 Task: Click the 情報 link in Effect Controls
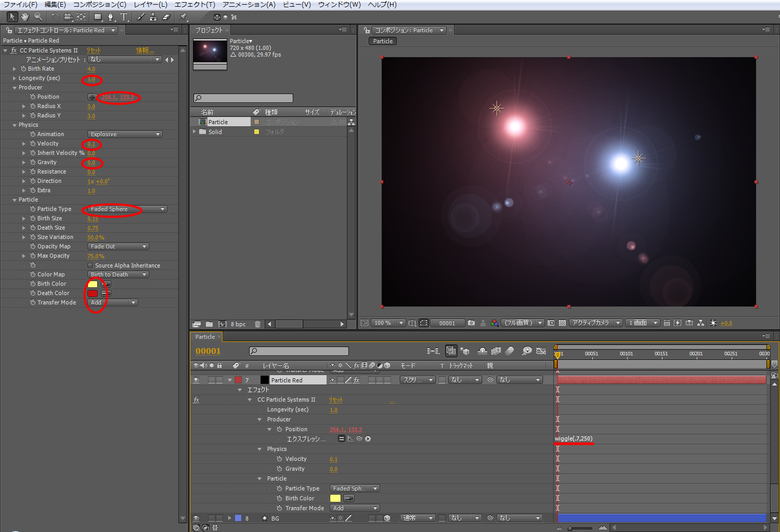[145, 50]
